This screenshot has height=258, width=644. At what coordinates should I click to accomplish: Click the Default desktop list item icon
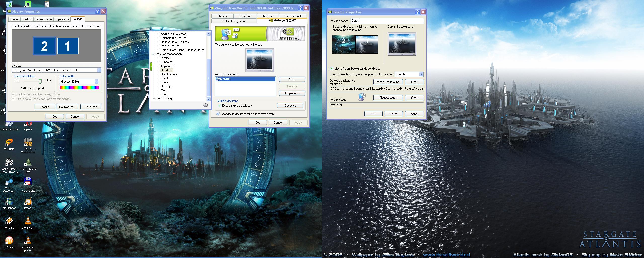[x=218, y=79]
